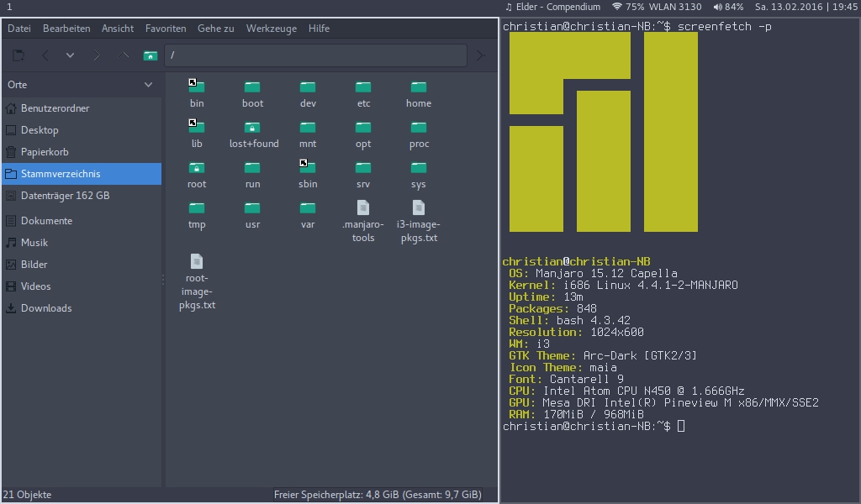The image size is (861, 504).
Task: Open the Bearbeiten menu
Action: (x=66, y=29)
